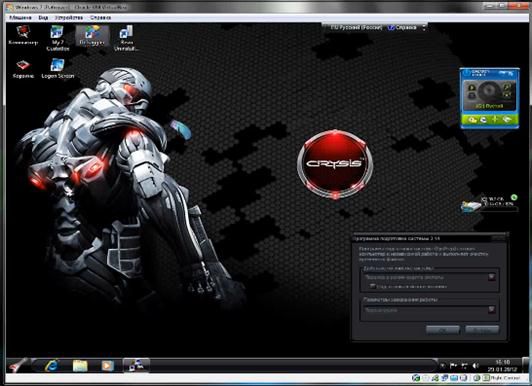
Task: Click the network tray icon
Action: [464, 365]
